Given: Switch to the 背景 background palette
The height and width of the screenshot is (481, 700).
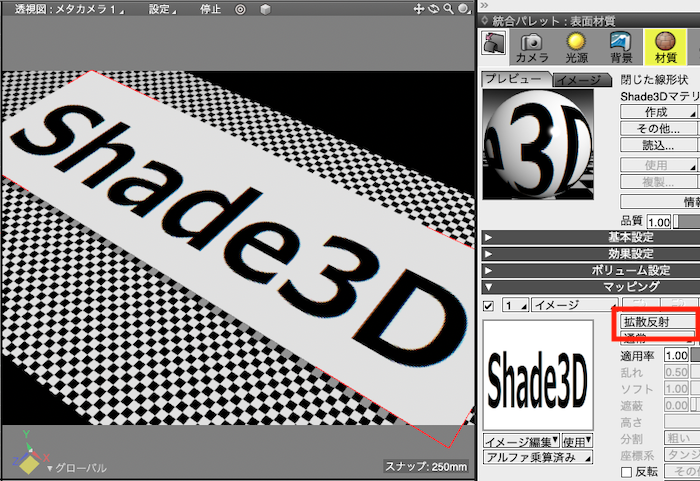Looking at the screenshot, I should click(x=621, y=47).
